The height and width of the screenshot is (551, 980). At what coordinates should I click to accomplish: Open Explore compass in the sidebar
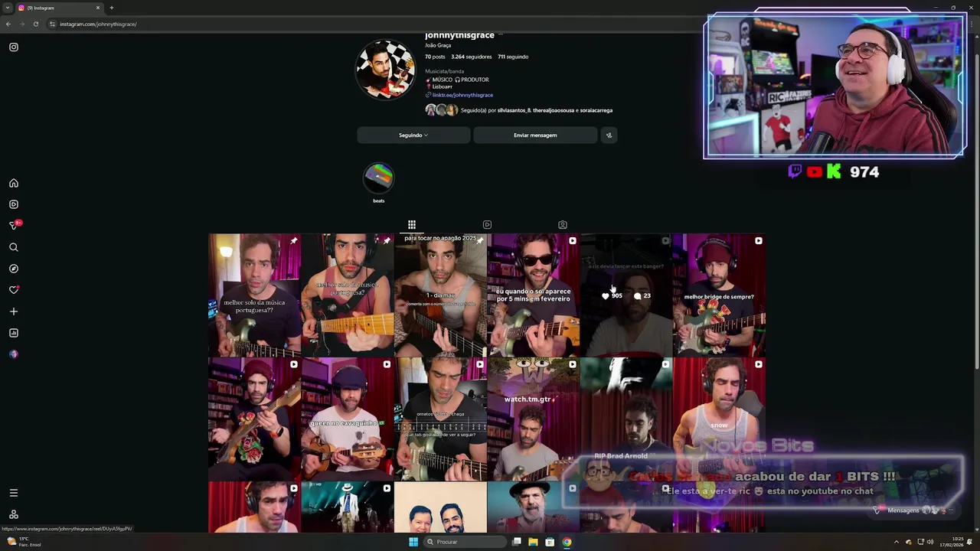14,269
